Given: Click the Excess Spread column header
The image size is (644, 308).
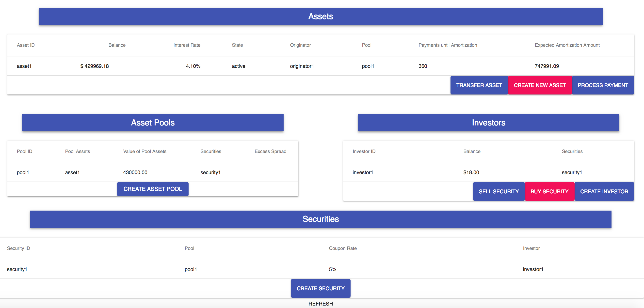Looking at the screenshot, I should 270,151.
